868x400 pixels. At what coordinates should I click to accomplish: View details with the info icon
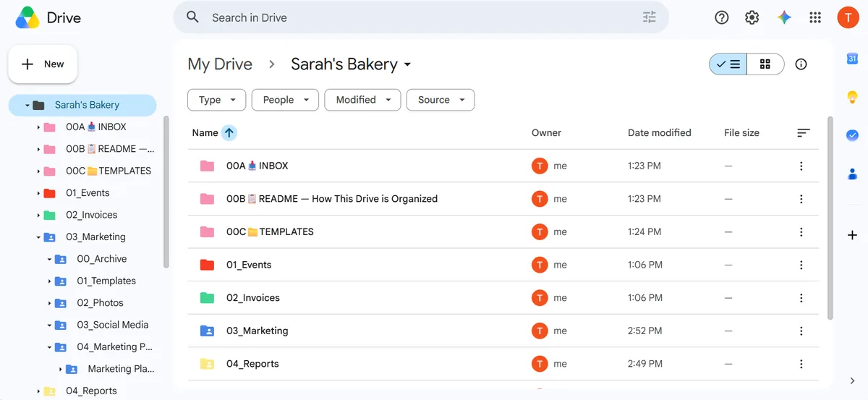801,64
